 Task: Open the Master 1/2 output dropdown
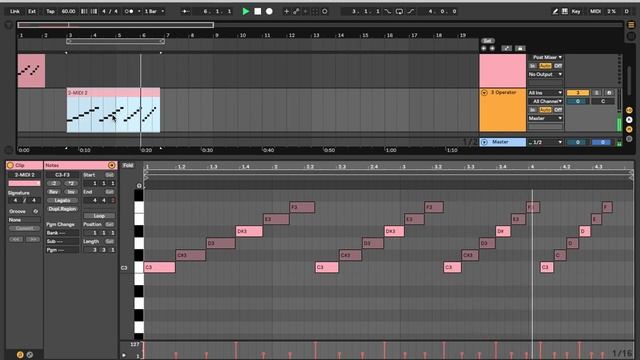click(546, 142)
